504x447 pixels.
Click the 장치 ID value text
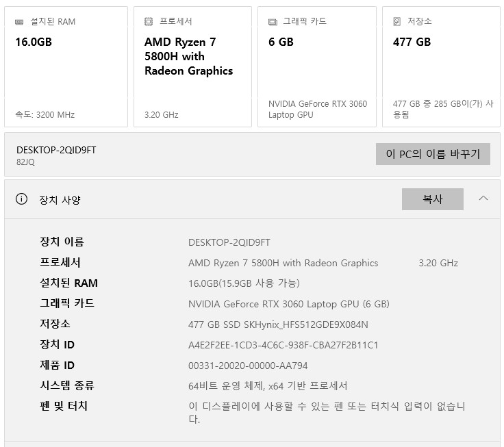click(x=283, y=345)
